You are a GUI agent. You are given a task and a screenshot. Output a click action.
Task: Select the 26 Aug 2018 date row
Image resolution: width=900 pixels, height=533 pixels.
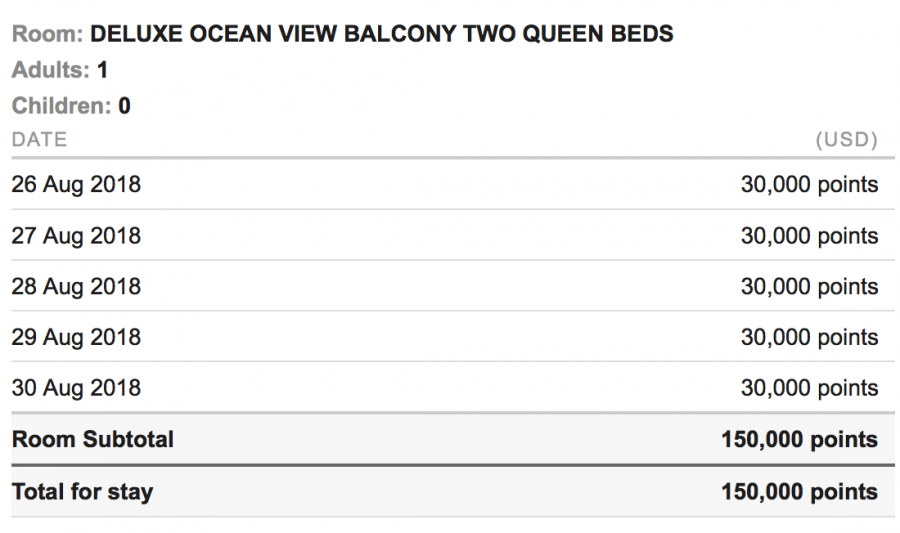pyautogui.click(x=76, y=185)
